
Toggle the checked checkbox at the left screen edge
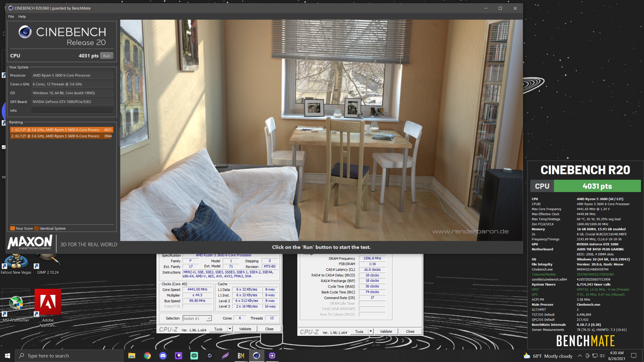point(4,147)
